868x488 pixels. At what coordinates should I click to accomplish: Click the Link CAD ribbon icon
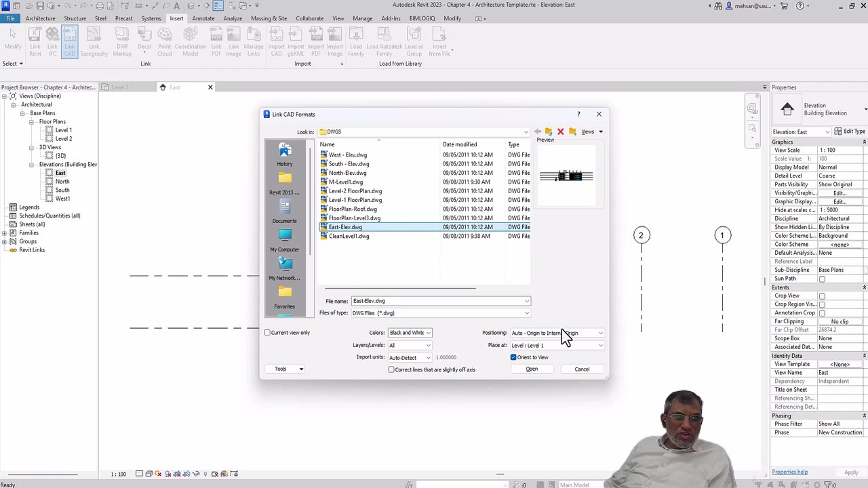70,42
